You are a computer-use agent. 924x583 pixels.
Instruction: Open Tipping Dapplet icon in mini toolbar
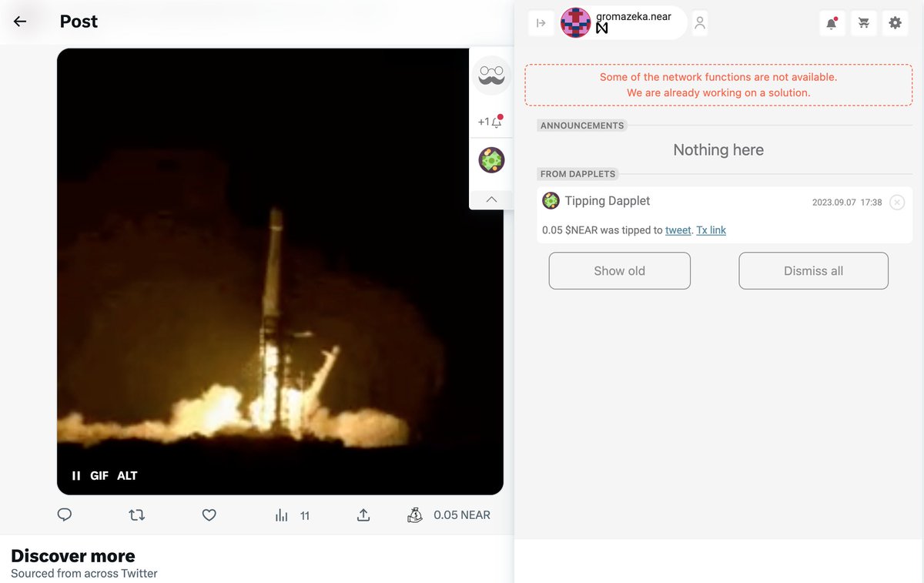coord(491,160)
